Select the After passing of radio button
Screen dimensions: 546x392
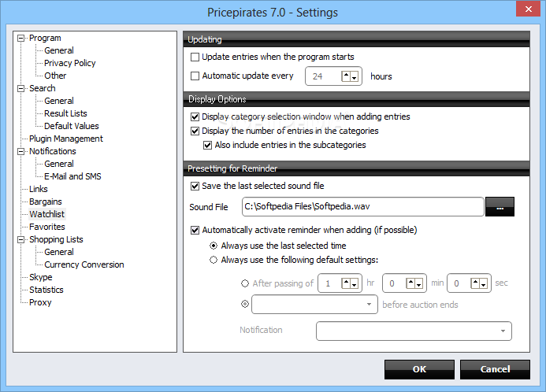point(245,283)
